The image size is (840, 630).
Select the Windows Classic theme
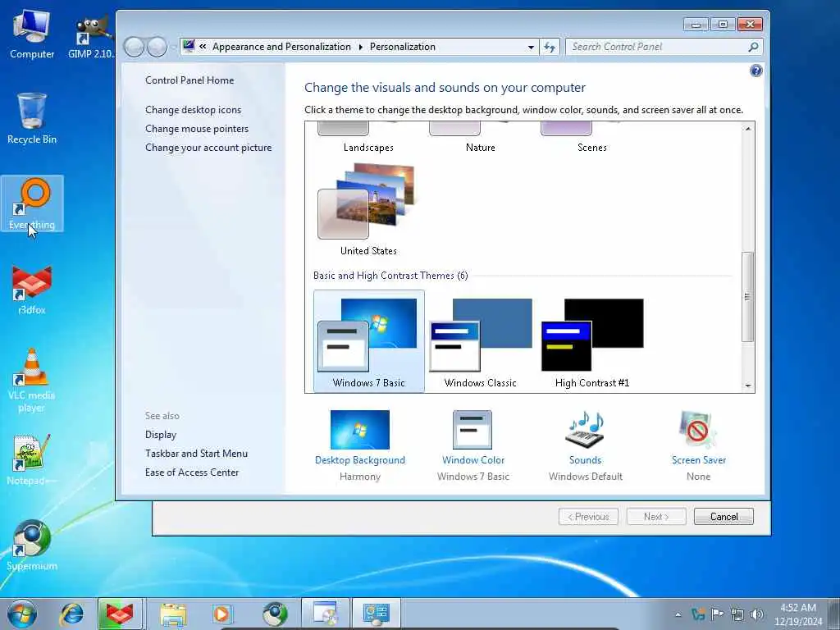click(480, 343)
